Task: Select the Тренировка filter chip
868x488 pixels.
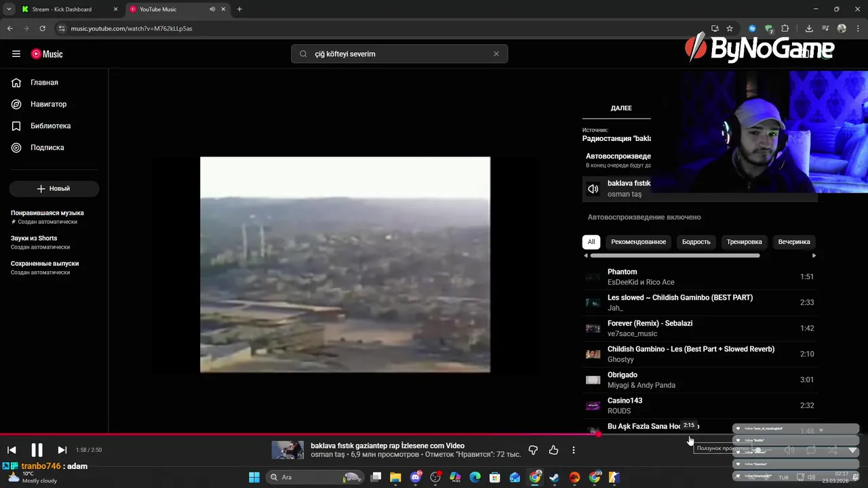Action: coord(744,242)
